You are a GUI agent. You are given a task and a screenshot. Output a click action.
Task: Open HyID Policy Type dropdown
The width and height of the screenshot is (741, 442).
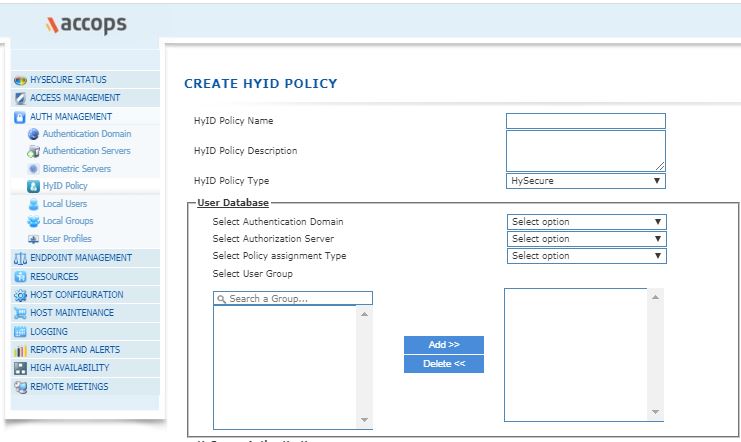click(586, 181)
